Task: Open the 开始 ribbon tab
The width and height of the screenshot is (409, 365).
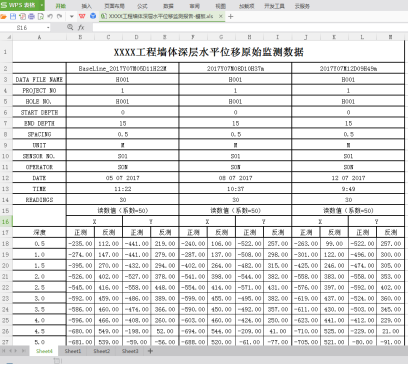Action: coord(60,6)
